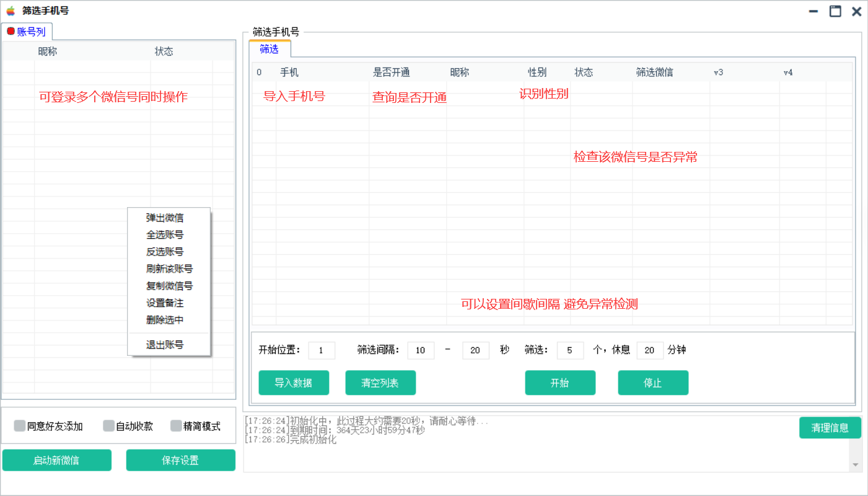This screenshot has height=496, width=868.
Task: Choose 刷新该账号 from context menu
Action: [x=169, y=269]
